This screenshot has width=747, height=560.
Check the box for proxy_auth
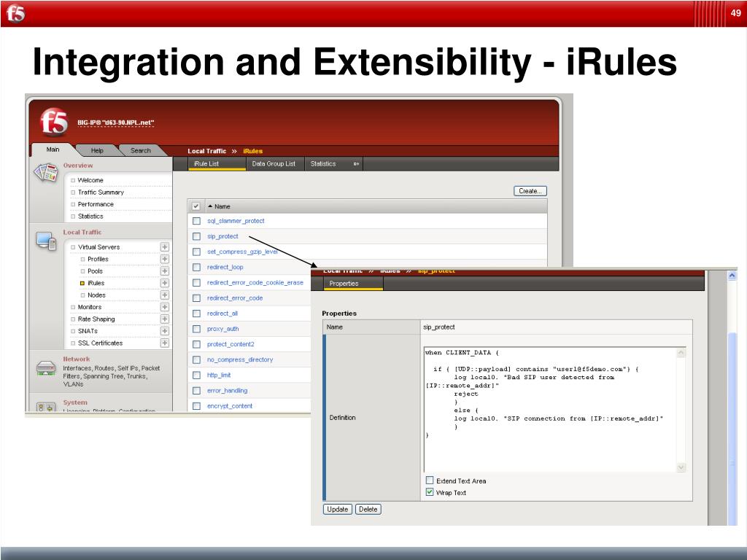[x=196, y=329]
